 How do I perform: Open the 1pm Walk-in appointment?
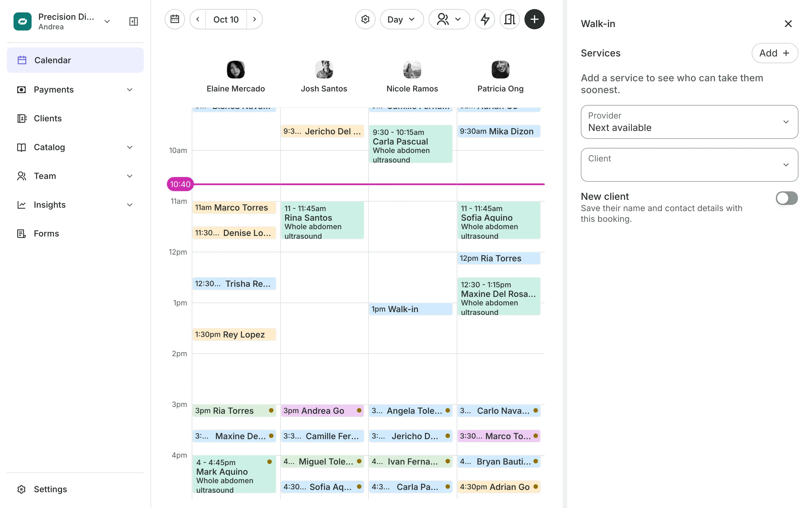pyautogui.click(x=411, y=309)
